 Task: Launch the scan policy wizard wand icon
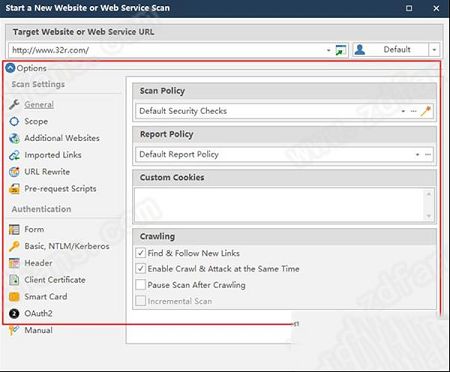tap(426, 111)
